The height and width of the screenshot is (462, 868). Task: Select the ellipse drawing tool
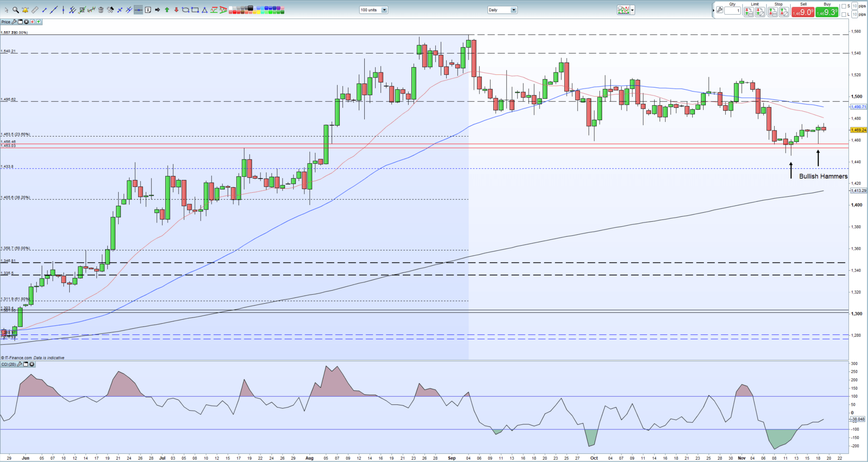tap(185, 10)
